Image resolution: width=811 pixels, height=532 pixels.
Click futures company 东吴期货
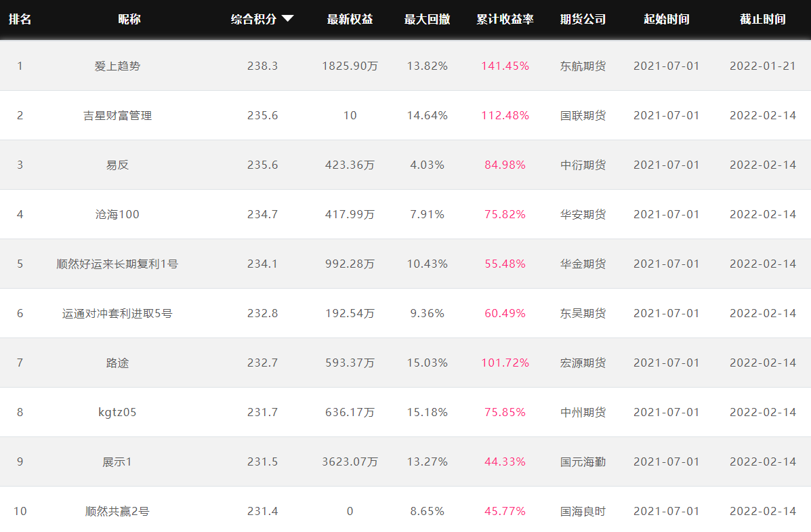point(583,314)
